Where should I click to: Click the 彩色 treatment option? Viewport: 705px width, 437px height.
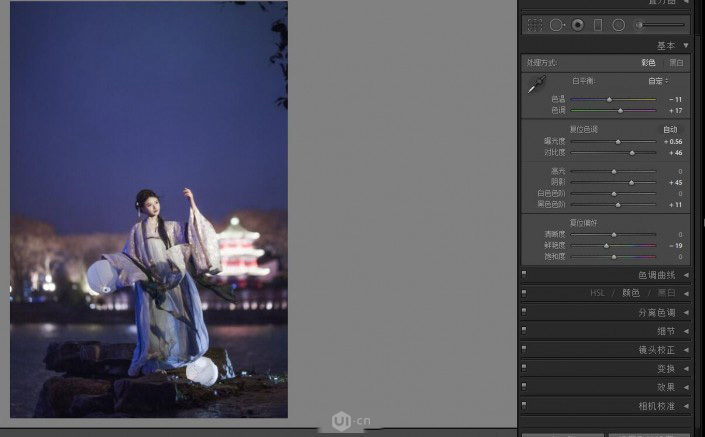tap(648, 63)
